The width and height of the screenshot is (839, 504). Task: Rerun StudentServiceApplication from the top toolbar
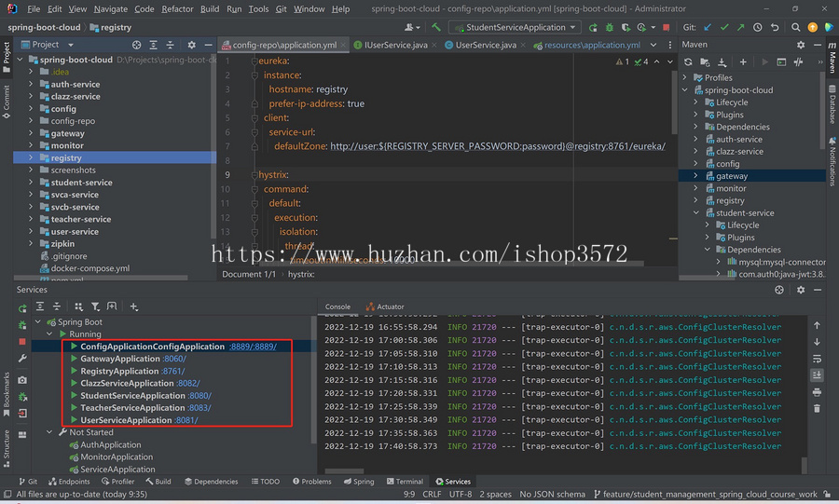(593, 27)
